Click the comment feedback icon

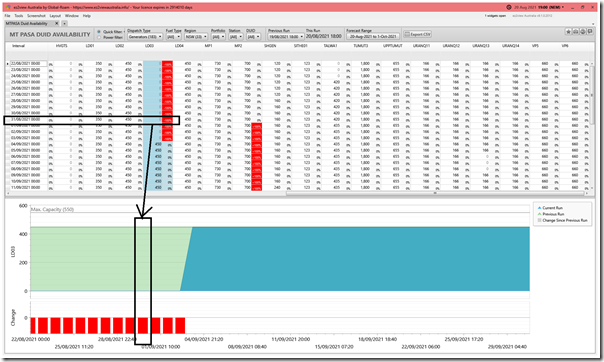tap(590, 32)
